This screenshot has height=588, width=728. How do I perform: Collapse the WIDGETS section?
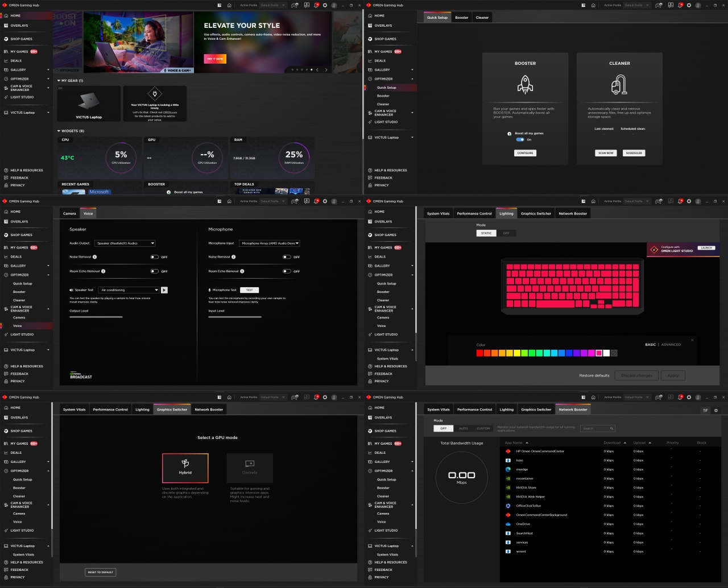click(x=59, y=131)
